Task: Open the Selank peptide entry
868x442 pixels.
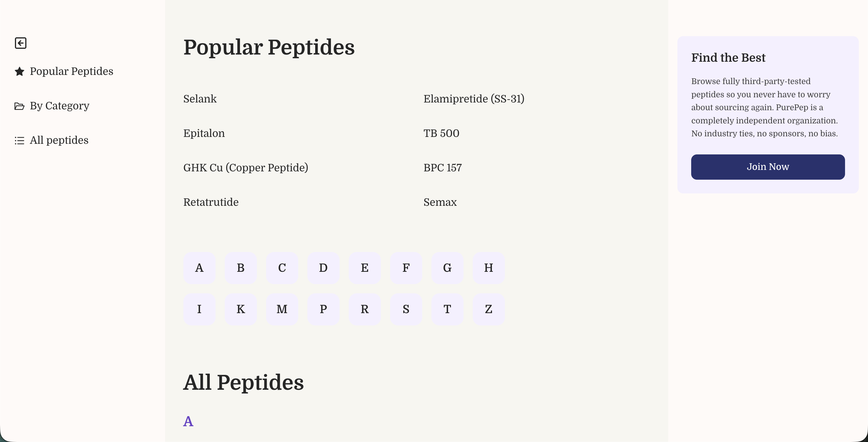Action: (x=200, y=99)
